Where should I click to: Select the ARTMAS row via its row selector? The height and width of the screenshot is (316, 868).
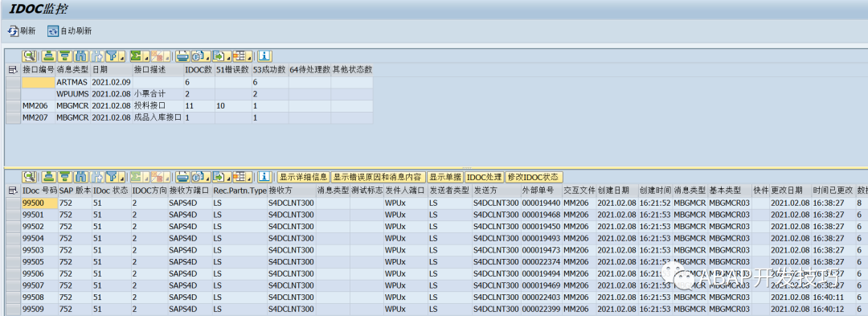coord(14,82)
